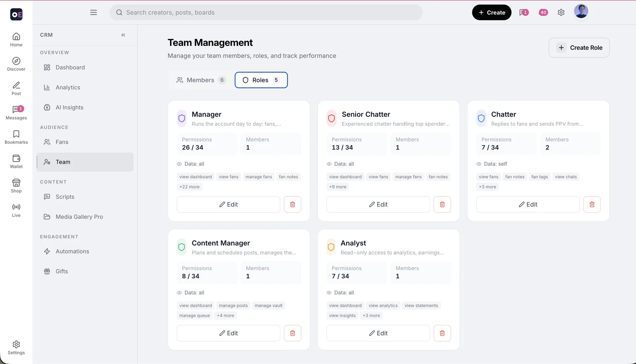
Task: Delete the Manager role
Action: [x=293, y=204]
